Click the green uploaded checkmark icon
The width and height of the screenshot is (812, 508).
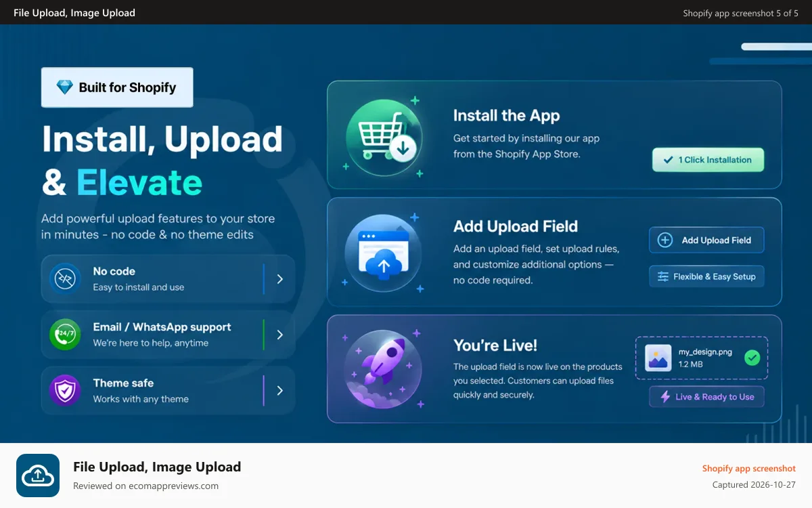click(752, 358)
